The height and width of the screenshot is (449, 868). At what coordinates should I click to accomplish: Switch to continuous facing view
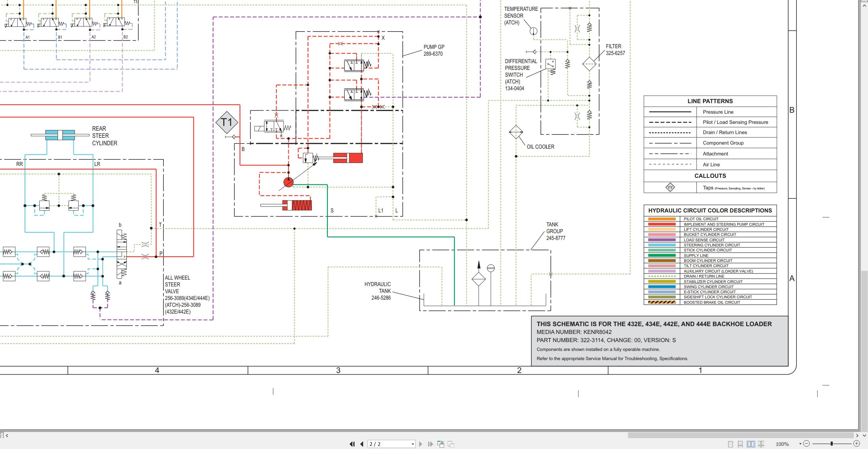click(761, 444)
